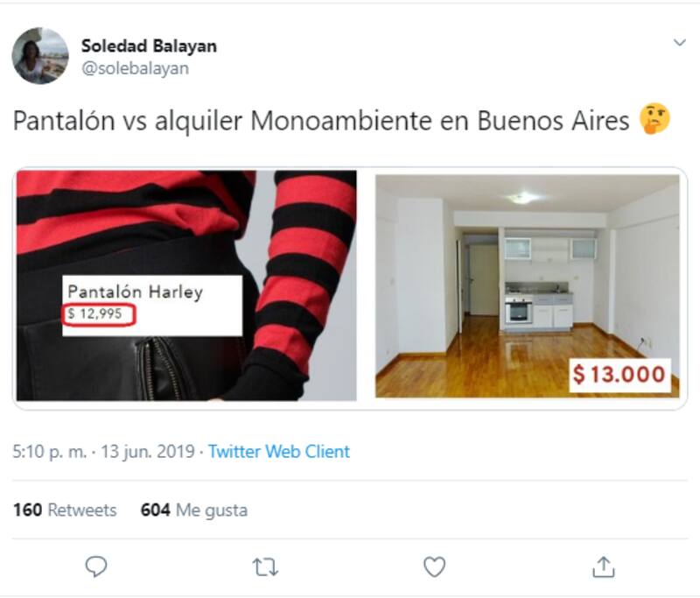This screenshot has width=700, height=598.
Task: Open the Pantalón Harley image
Action: pyautogui.click(x=186, y=285)
